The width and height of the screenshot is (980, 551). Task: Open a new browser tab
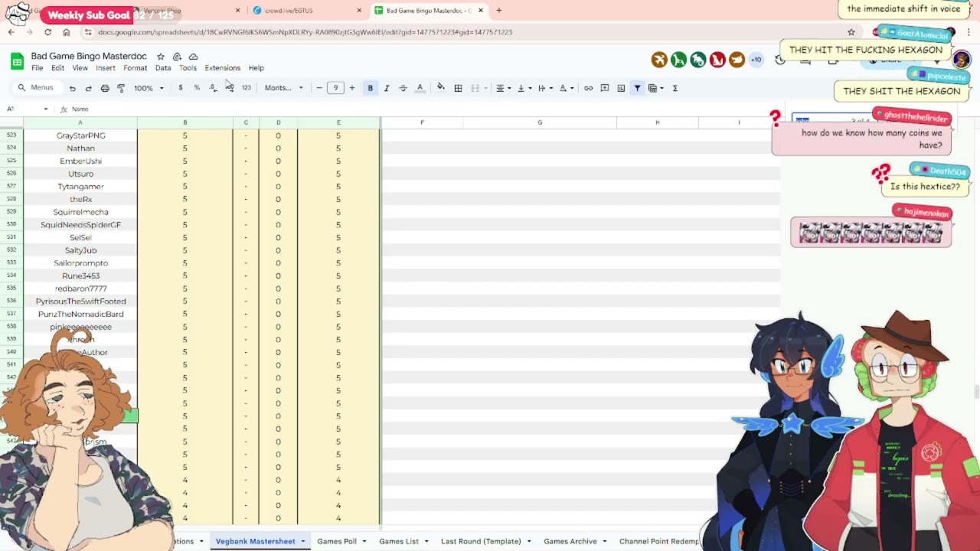pos(498,11)
